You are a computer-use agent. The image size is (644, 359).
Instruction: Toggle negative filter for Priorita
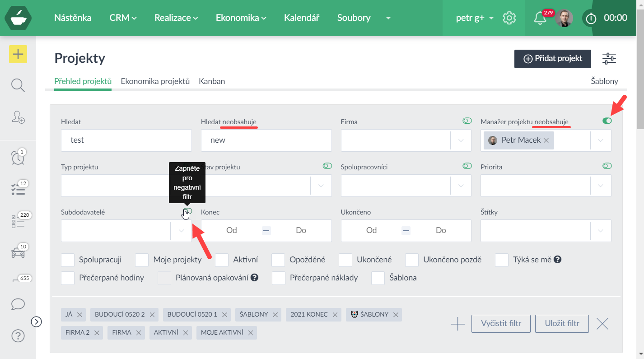tap(607, 166)
